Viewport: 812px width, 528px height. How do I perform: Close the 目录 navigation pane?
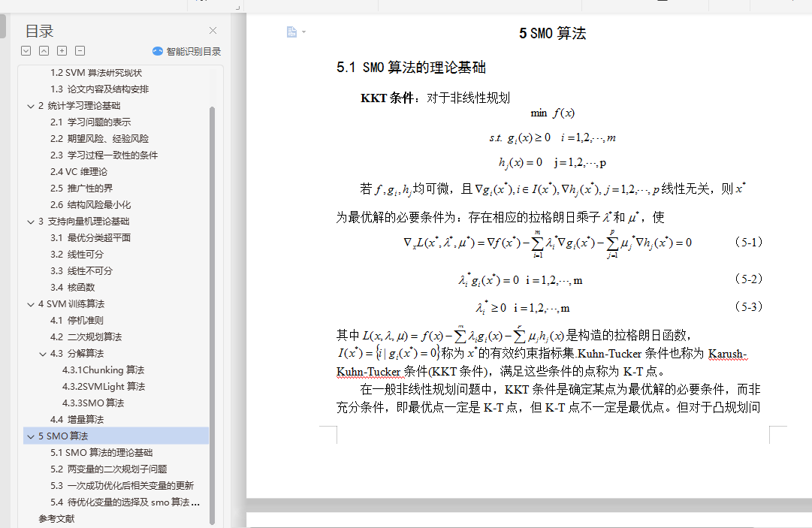pyautogui.click(x=213, y=31)
